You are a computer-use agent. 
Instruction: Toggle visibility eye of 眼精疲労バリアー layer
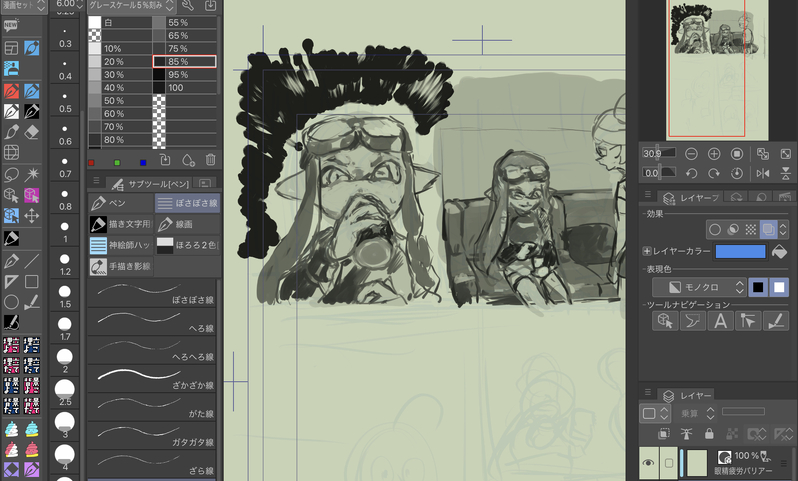pyautogui.click(x=648, y=463)
